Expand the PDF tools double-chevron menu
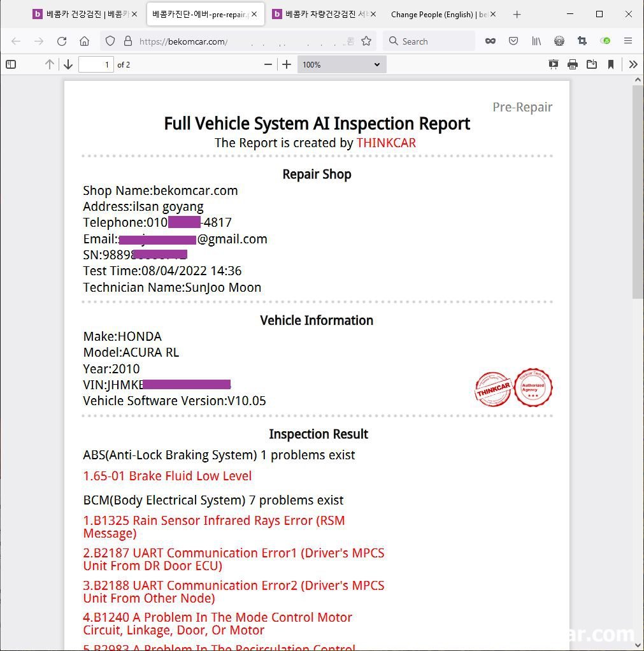This screenshot has width=644, height=651. coord(633,64)
